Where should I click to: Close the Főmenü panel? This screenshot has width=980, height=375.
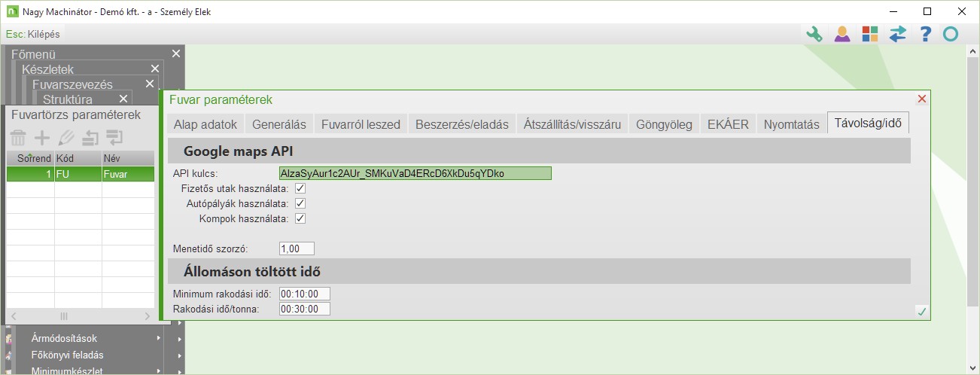pyautogui.click(x=176, y=53)
